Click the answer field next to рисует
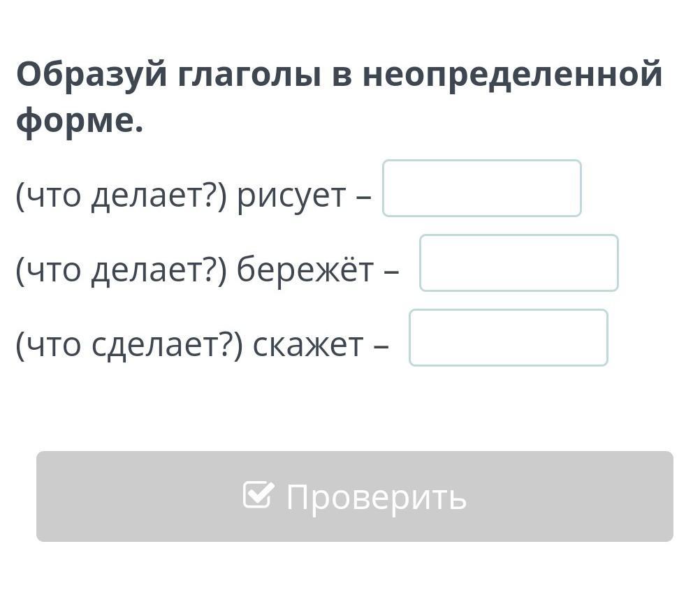The image size is (700, 604). pyautogui.click(x=481, y=189)
